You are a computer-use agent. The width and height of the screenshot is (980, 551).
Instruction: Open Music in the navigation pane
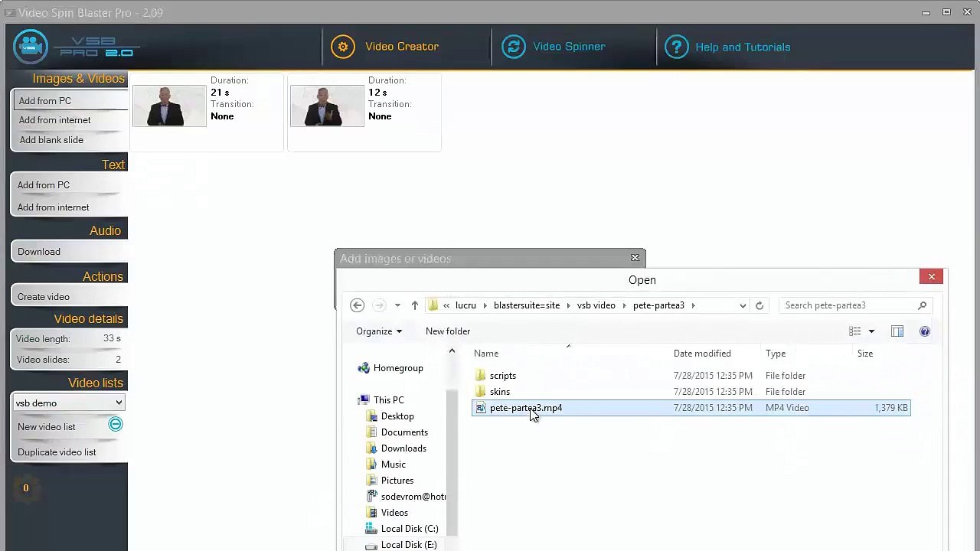coord(394,465)
